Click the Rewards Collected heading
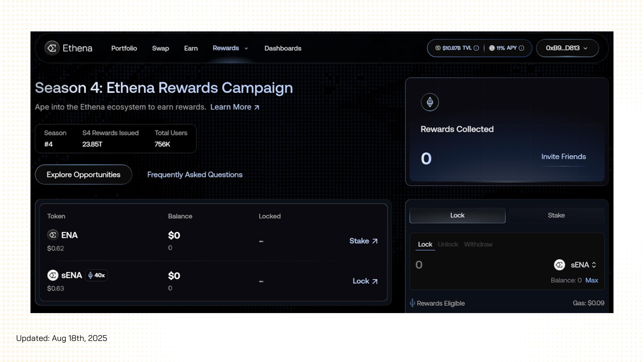This screenshot has width=644, height=362. tap(457, 129)
